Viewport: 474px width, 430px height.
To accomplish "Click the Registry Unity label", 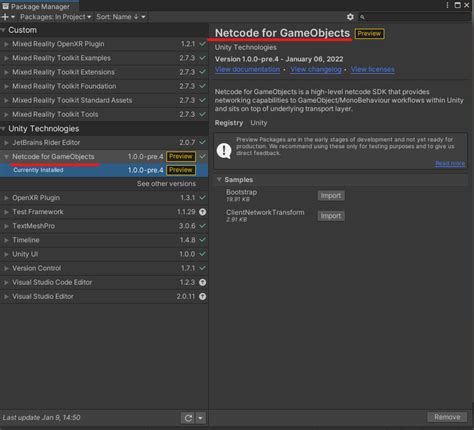I will (241, 123).
